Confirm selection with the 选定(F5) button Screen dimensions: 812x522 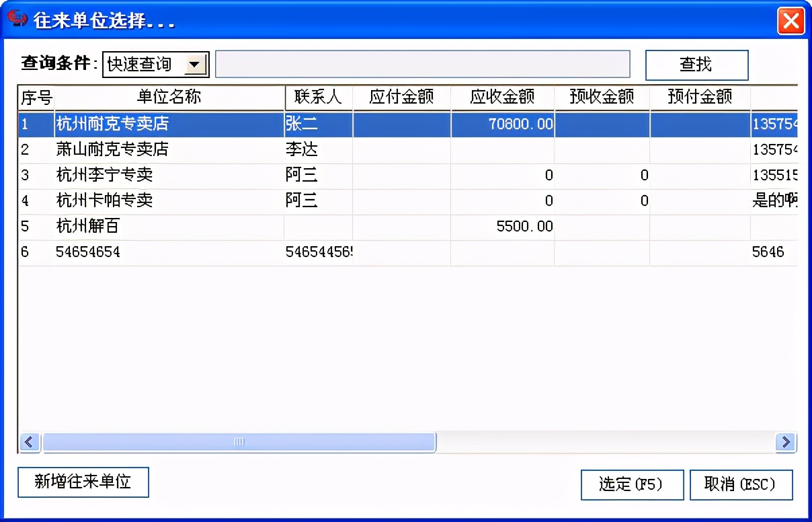[x=632, y=484]
